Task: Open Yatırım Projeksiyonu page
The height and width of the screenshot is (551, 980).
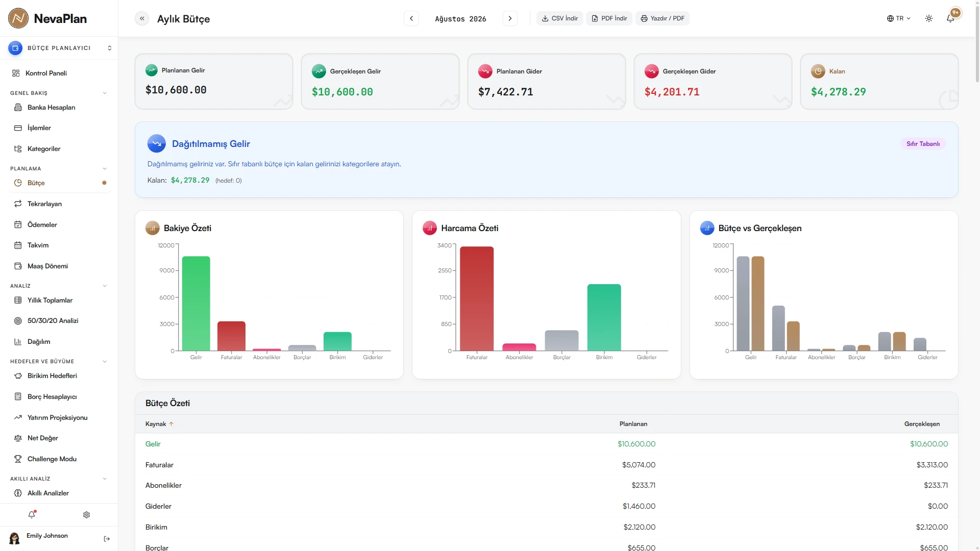Action: click(x=59, y=417)
